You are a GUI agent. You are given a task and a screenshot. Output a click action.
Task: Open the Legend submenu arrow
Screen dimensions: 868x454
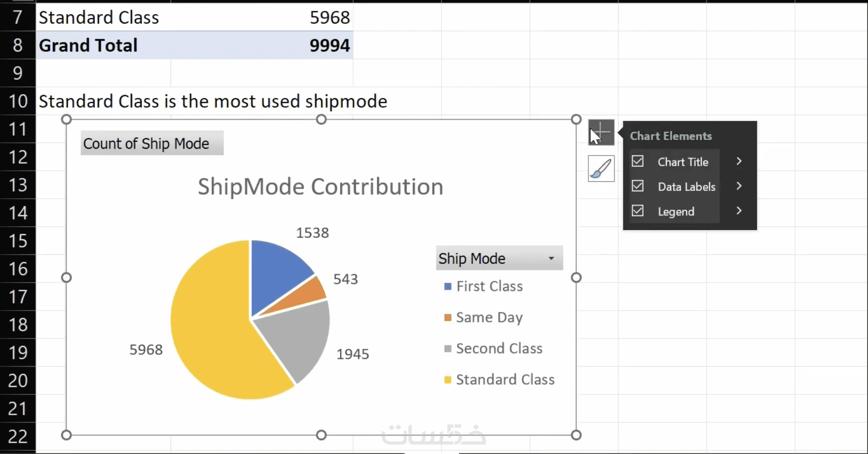coord(739,210)
